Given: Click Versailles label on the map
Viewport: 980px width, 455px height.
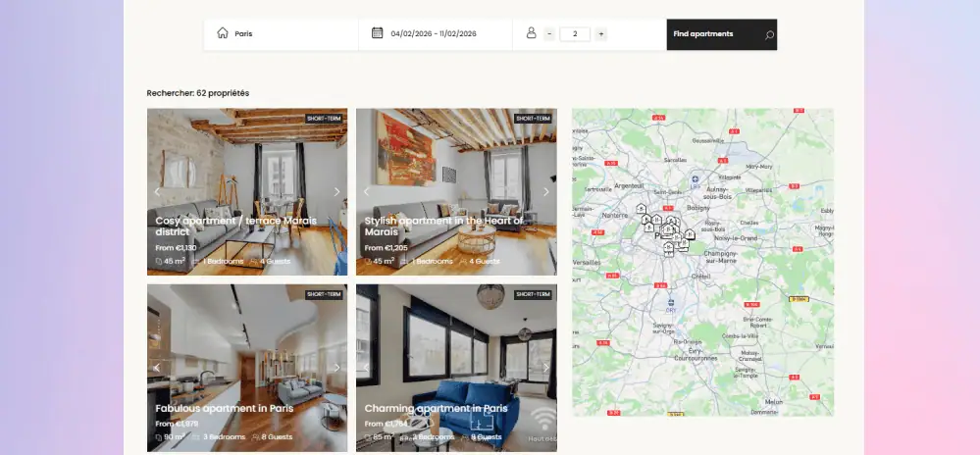Looking at the screenshot, I should click(x=587, y=263).
